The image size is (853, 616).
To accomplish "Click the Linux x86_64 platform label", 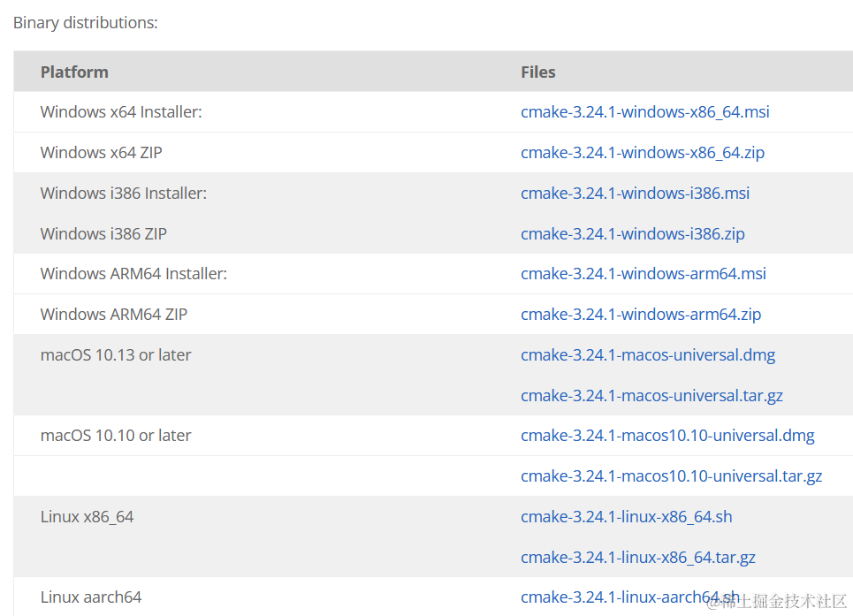I will [87, 517].
